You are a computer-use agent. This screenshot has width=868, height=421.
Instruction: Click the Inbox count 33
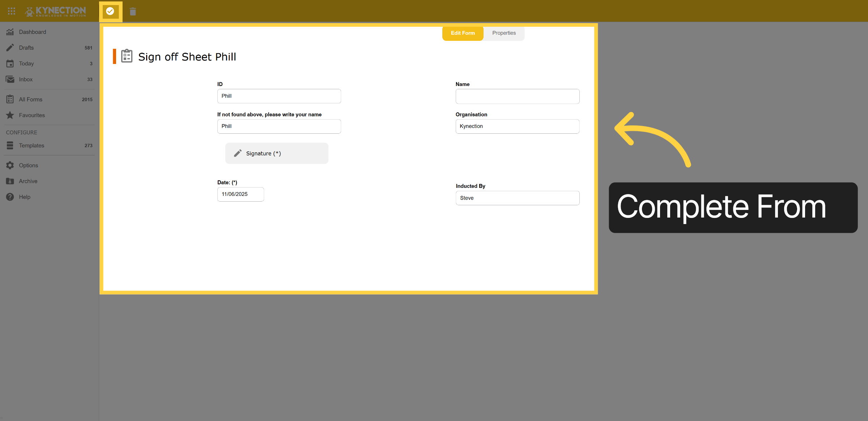point(90,79)
